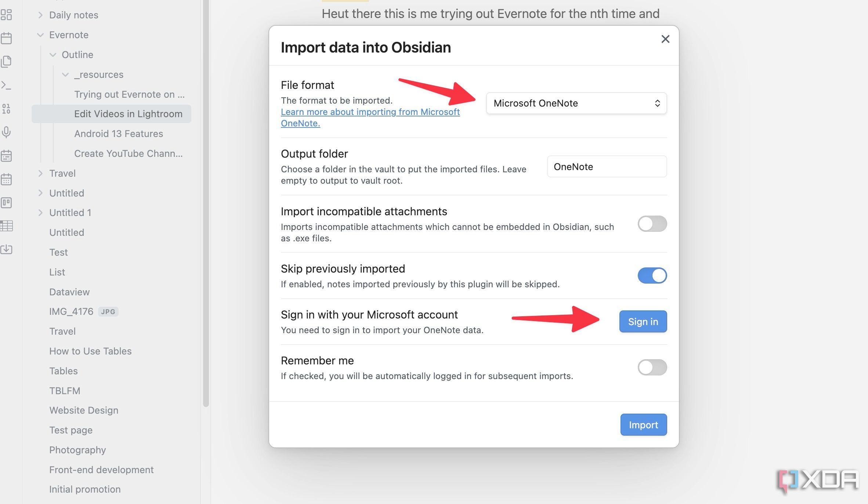
Task: Open Learn more about importing OneNote link
Action: point(370,118)
